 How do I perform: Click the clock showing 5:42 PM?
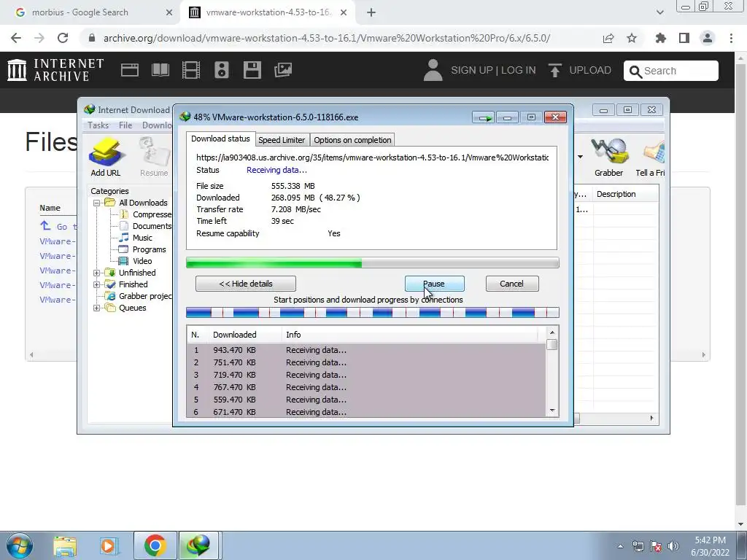pos(710,540)
